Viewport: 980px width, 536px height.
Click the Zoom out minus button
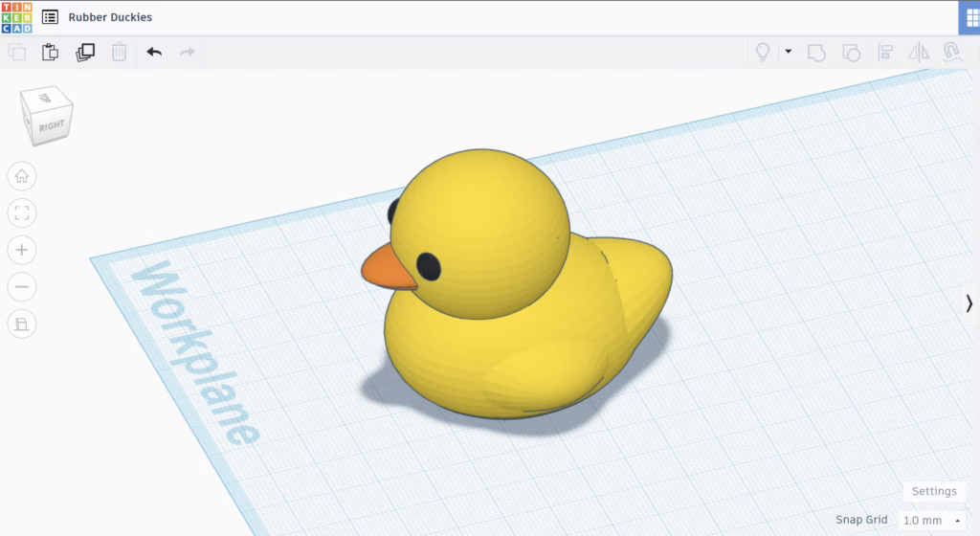click(x=22, y=287)
